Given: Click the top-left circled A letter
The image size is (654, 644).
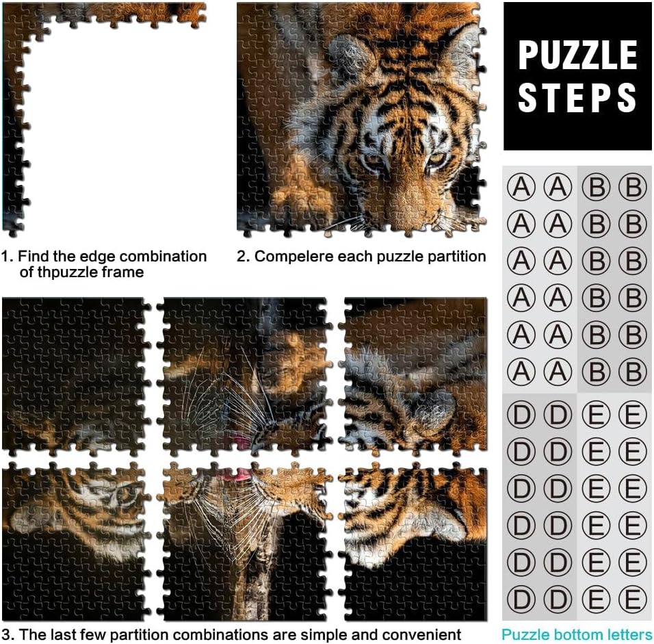Looking at the screenshot, I should [x=521, y=187].
